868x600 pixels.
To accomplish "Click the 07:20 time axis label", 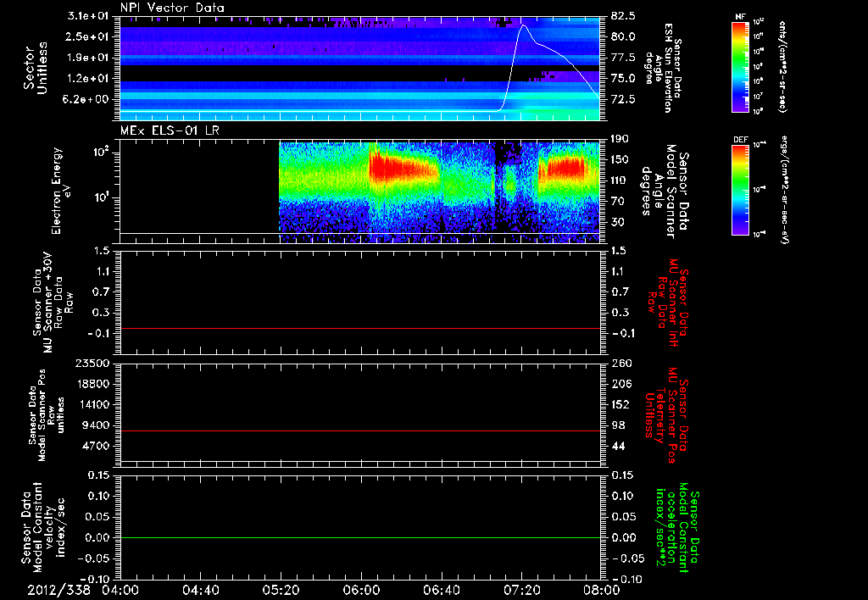I will [x=521, y=591].
